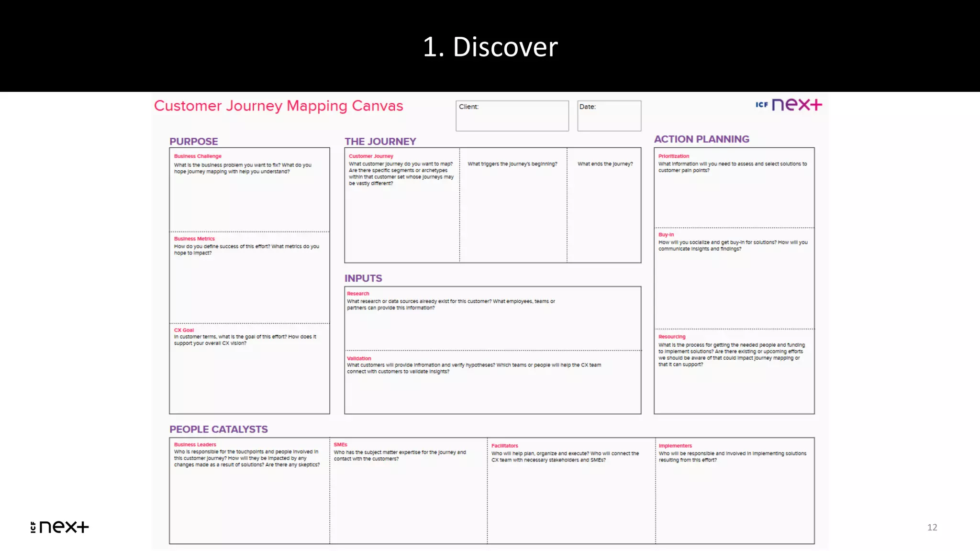Click the ICF next logo in the bottom-left corner

click(59, 527)
